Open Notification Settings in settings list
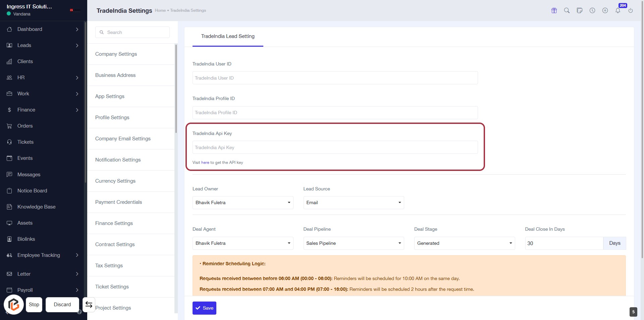This screenshot has height=320, width=644. point(118,160)
